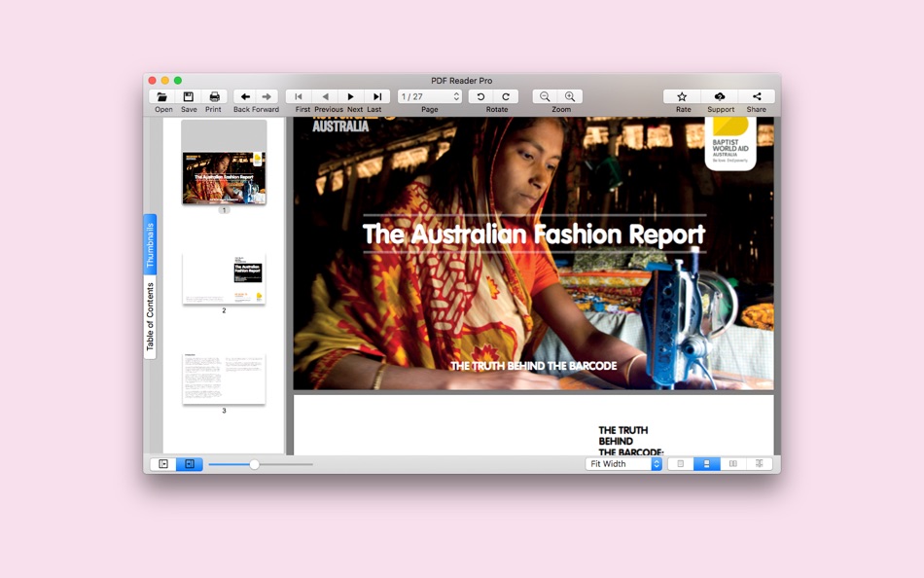Go to the Previous page
This screenshot has height=578, width=924.
pyautogui.click(x=325, y=96)
